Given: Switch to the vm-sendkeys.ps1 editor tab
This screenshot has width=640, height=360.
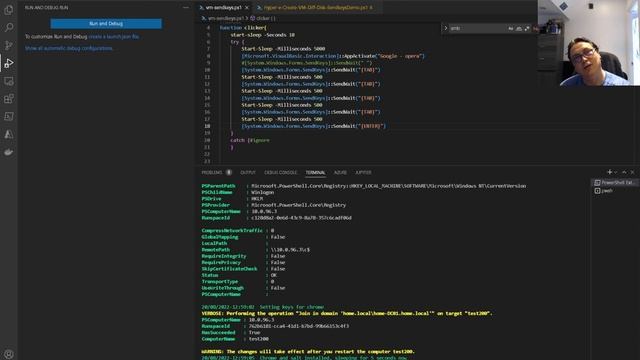Looking at the screenshot, I should 223,7.
